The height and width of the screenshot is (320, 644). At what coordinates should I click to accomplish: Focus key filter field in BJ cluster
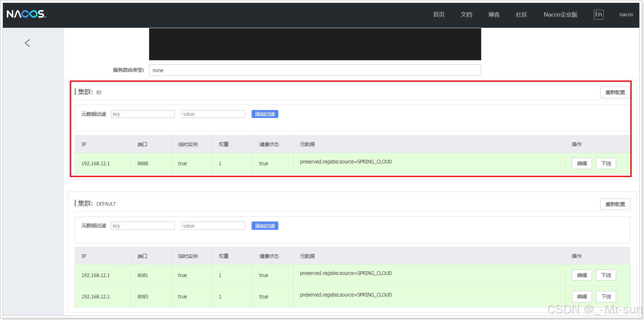click(x=143, y=114)
